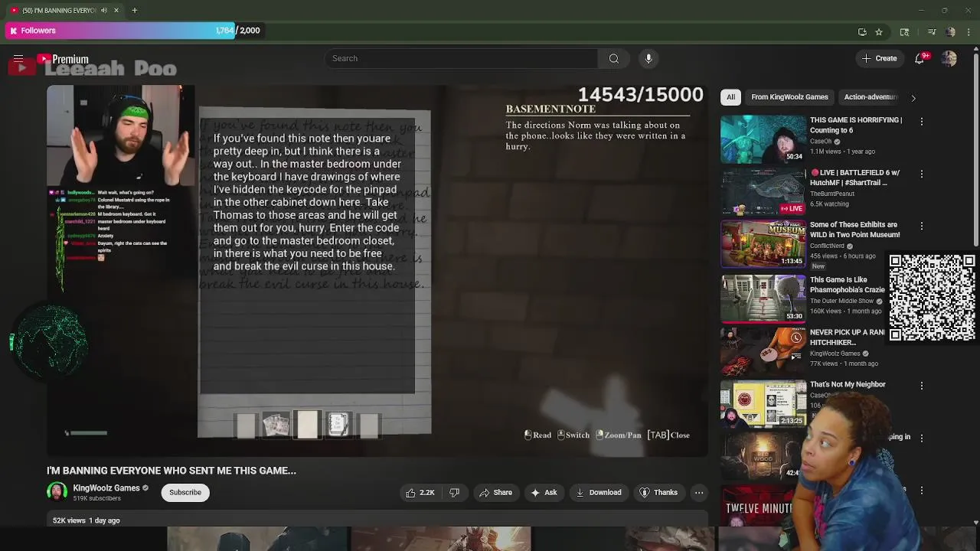The height and width of the screenshot is (551, 980).
Task: Open the notifications bell
Action: click(x=920, y=59)
